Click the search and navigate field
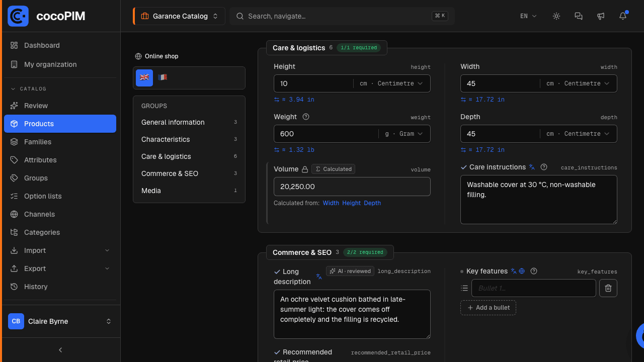644x362 pixels. pos(342,16)
